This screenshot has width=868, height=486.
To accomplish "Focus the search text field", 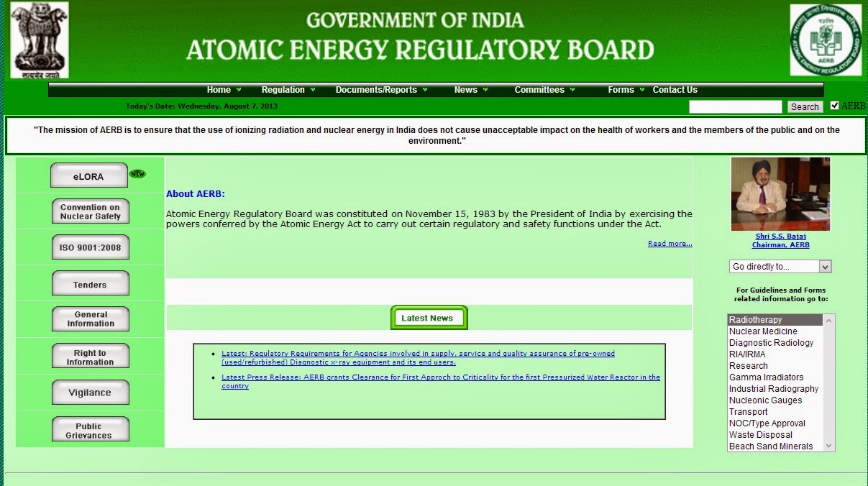I will pyautogui.click(x=735, y=106).
